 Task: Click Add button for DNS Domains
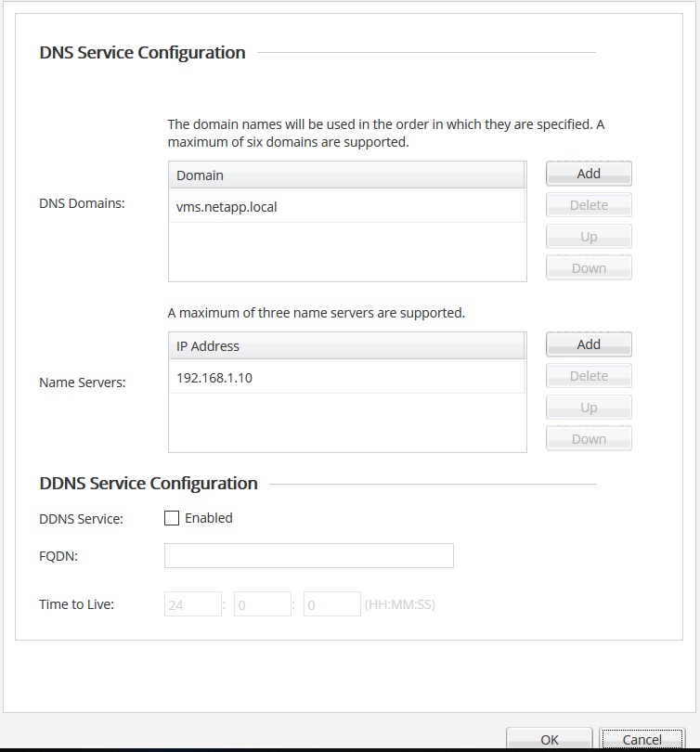[589, 174]
